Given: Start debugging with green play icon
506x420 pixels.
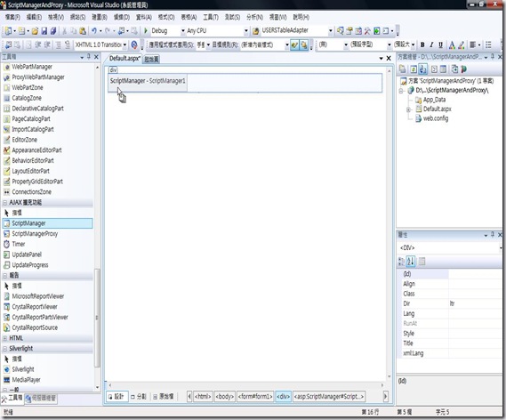Looking at the screenshot, I should tap(146, 30).
